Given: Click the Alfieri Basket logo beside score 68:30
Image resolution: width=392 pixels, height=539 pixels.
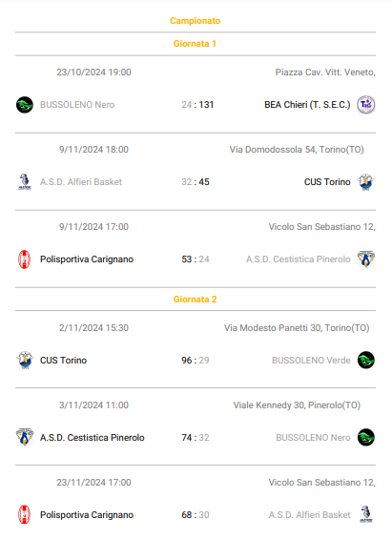Looking at the screenshot, I should pos(366,514).
